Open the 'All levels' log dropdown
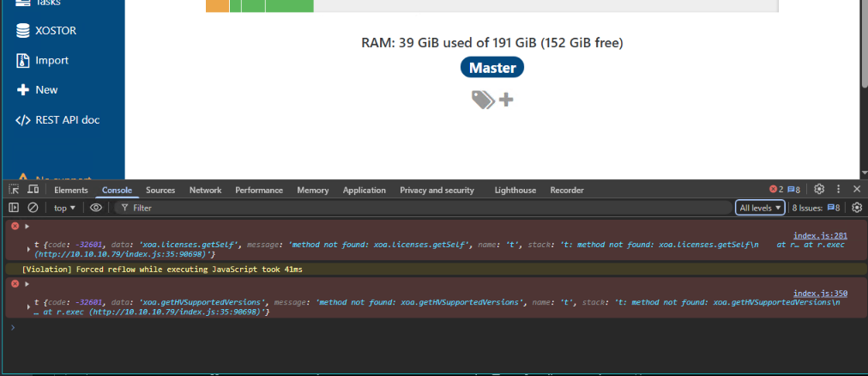This screenshot has width=868, height=376. 760,208
